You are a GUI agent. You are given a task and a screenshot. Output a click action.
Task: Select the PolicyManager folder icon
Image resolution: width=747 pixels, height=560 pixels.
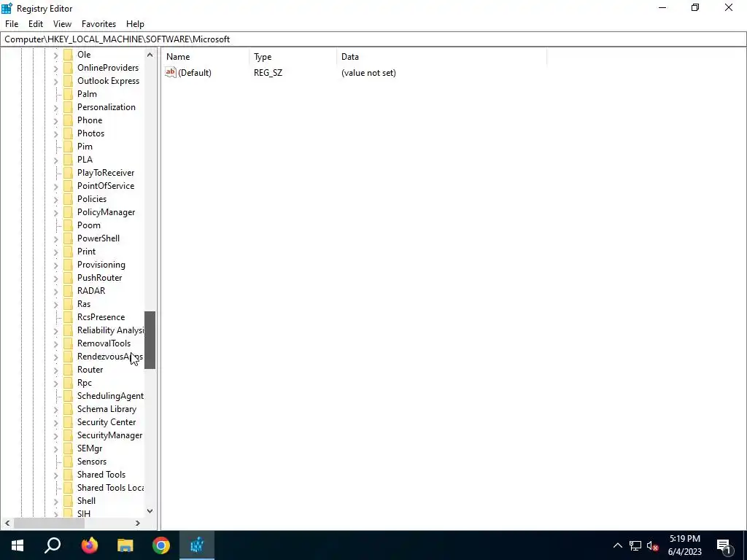coord(68,212)
